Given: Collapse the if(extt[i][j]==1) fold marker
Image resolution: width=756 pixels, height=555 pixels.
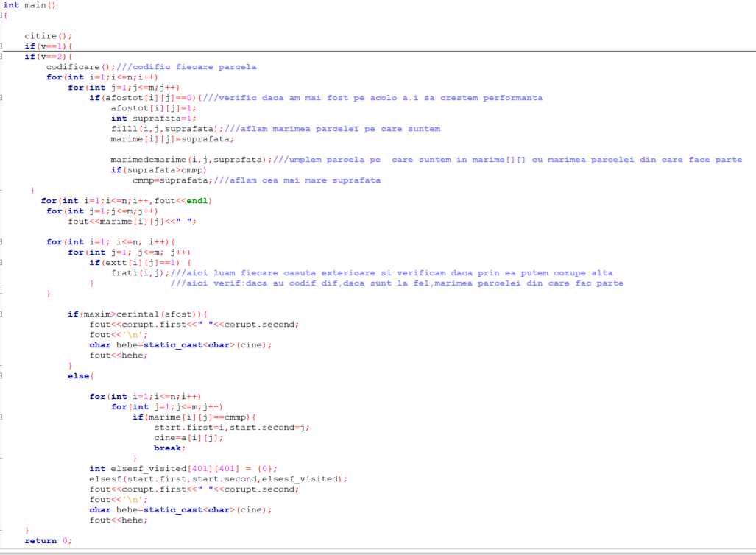Looking at the screenshot, I should (1, 263).
